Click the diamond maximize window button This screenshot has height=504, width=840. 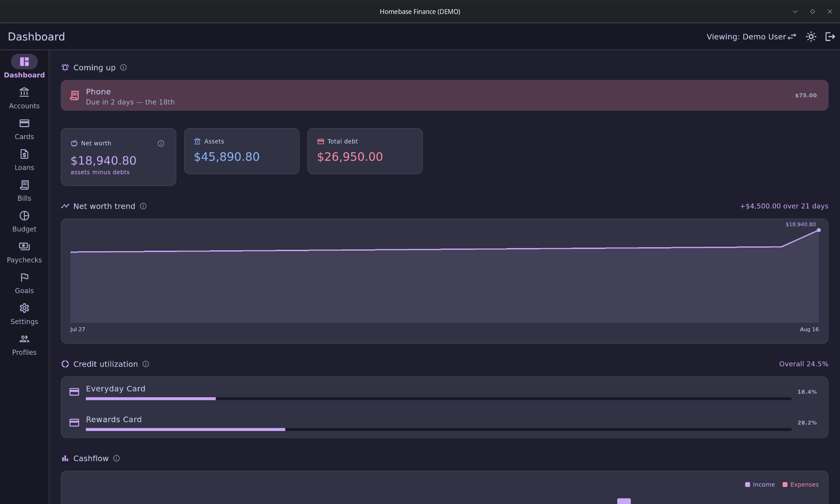[x=812, y=12]
